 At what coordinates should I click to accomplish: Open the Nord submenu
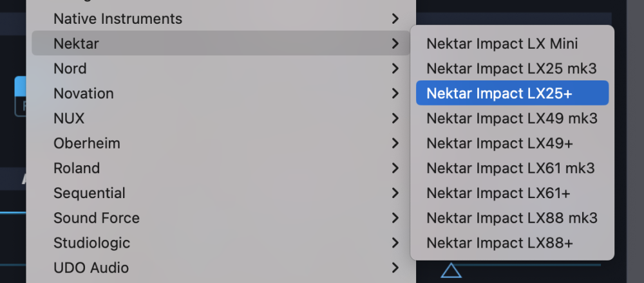coord(70,68)
